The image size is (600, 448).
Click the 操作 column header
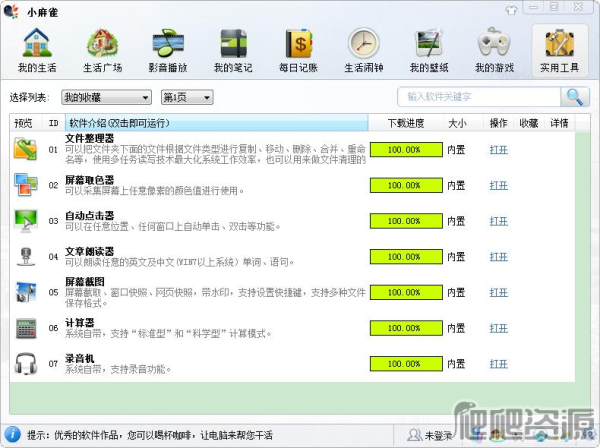499,123
